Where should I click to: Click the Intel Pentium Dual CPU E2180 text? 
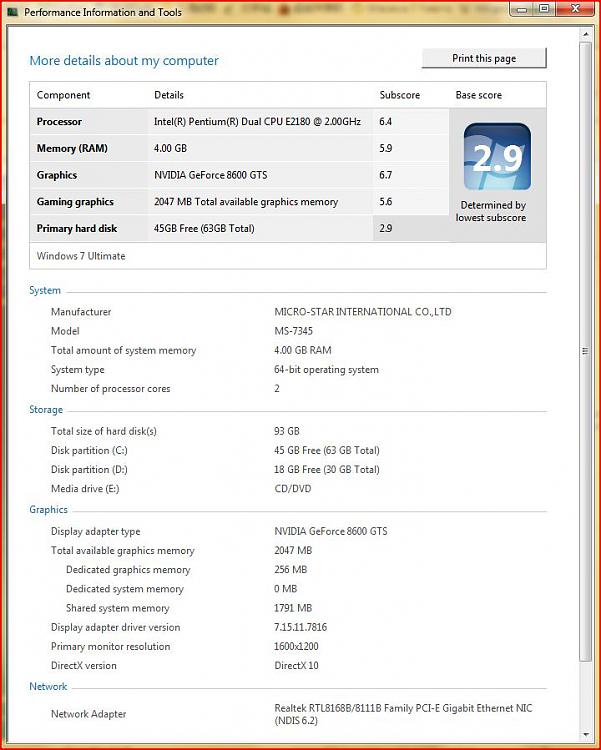click(257, 121)
